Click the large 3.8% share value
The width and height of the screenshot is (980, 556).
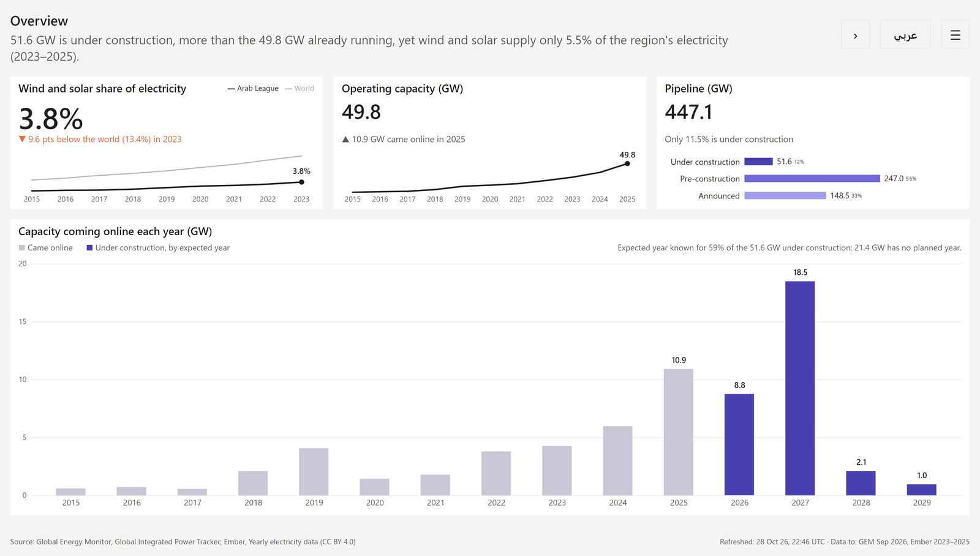point(51,119)
